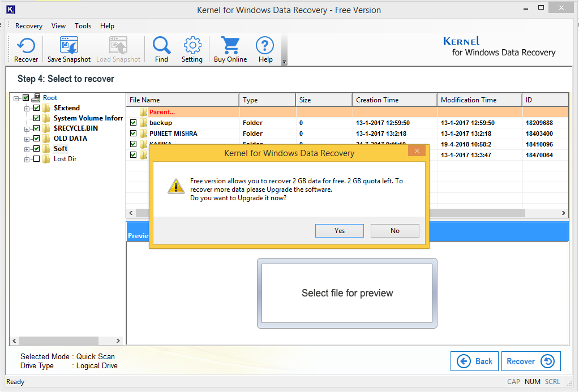Uncheck the $RECYCLE.BIN checkbox
The height and width of the screenshot is (392, 579).
(x=37, y=128)
